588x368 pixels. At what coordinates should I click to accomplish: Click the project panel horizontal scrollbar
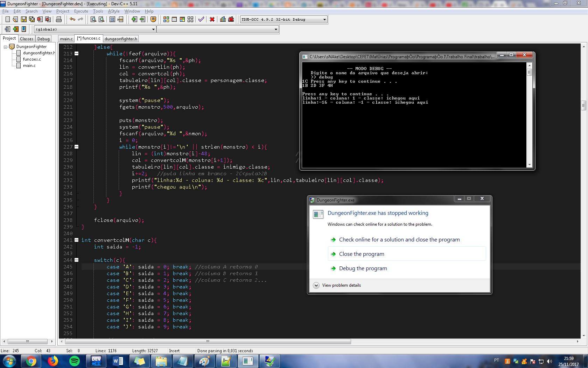[x=28, y=341]
